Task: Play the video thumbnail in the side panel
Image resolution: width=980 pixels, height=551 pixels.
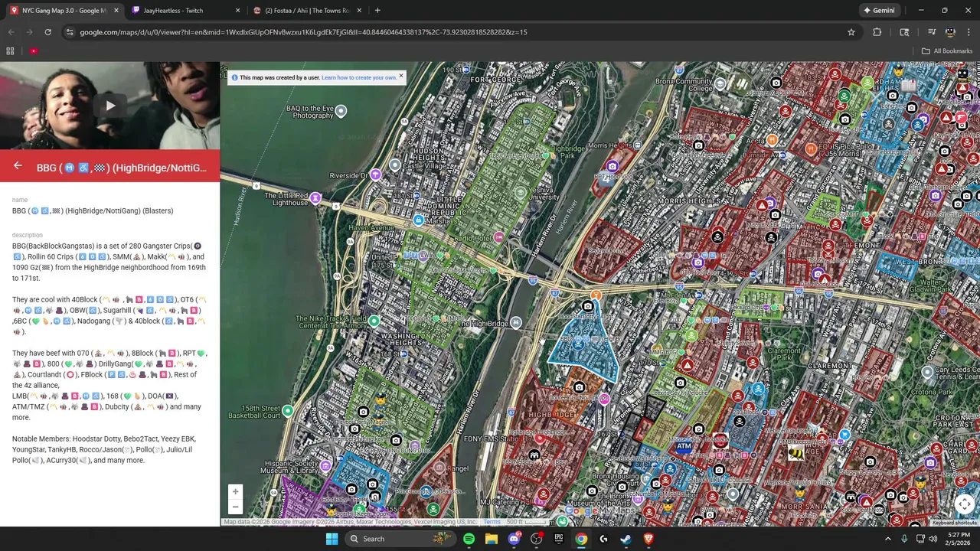Action: 109,106
